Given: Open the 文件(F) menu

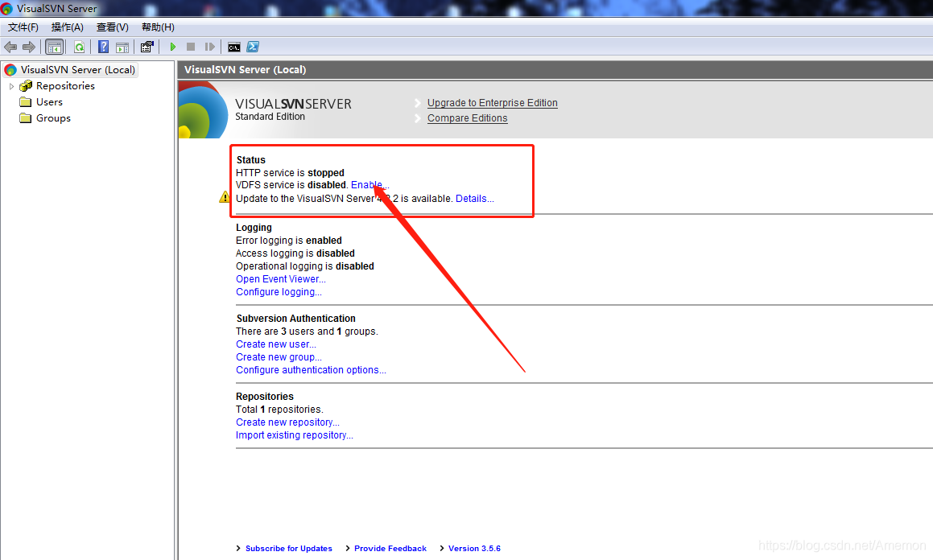Looking at the screenshot, I should pyautogui.click(x=23, y=27).
